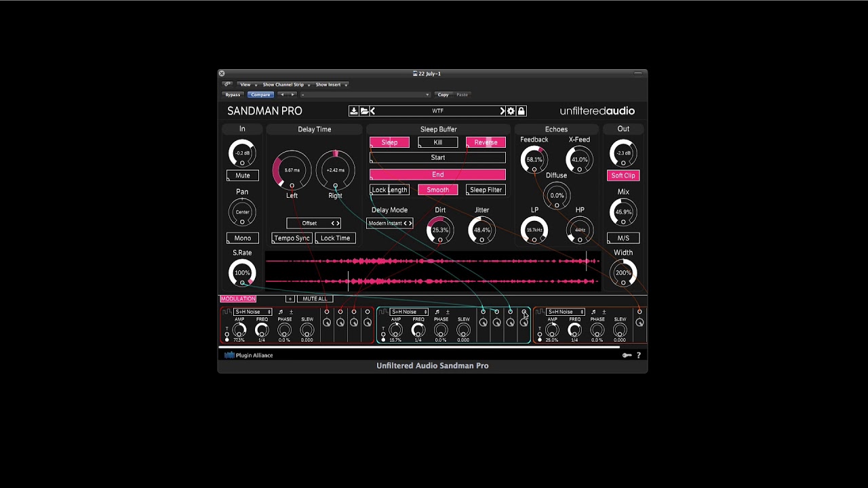The height and width of the screenshot is (488, 868).
Task: Save the preset with the download icon
Action: point(353,111)
